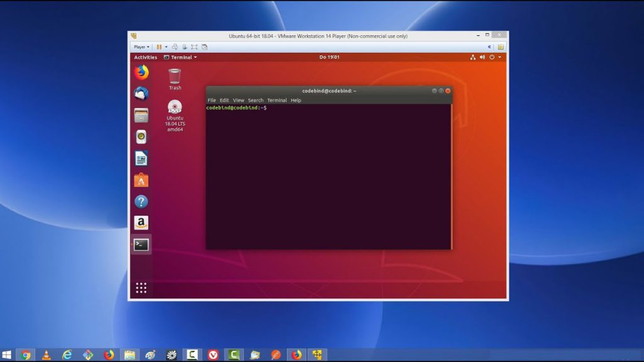Open the Amazon launcher in the dock
644x362 pixels.
(x=141, y=223)
